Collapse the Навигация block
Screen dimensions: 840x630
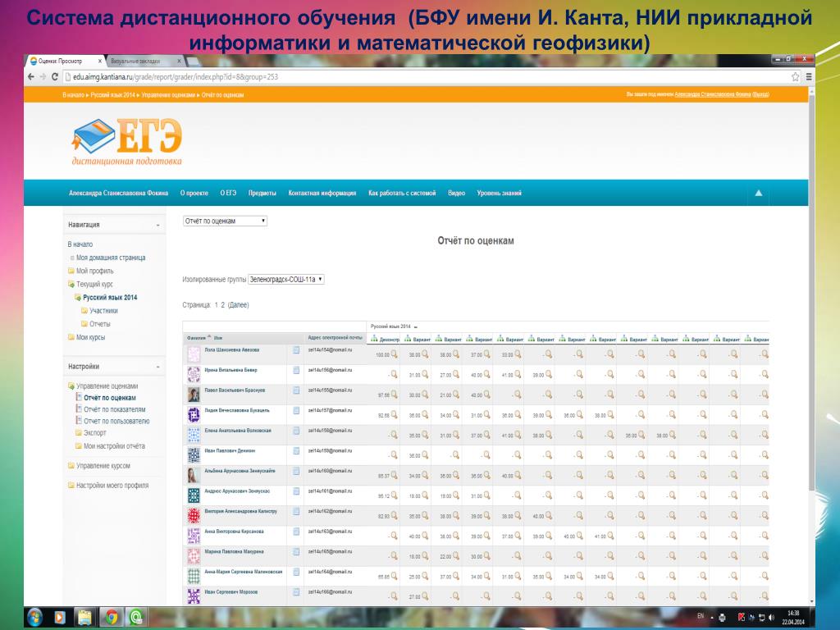(158, 225)
